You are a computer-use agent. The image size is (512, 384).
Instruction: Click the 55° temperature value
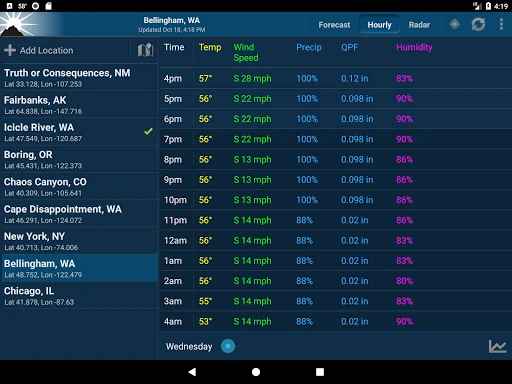pyautogui.click(x=205, y=301)
